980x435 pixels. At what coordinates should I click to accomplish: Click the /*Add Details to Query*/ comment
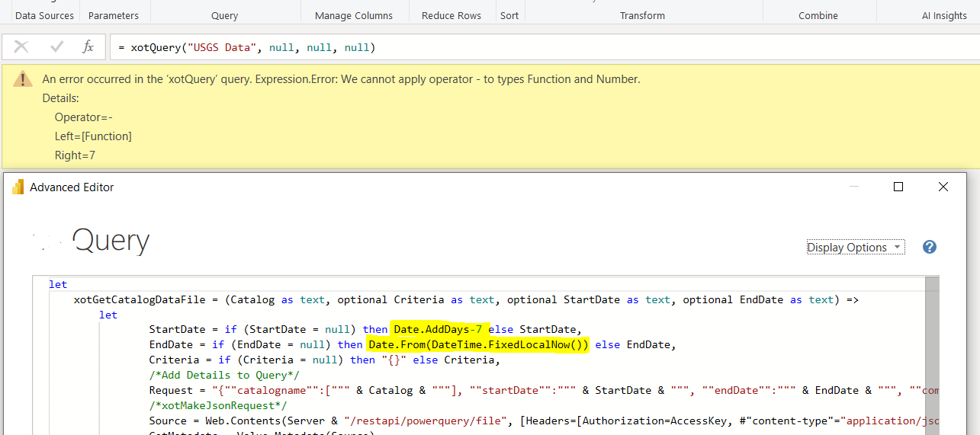point(224,375)
